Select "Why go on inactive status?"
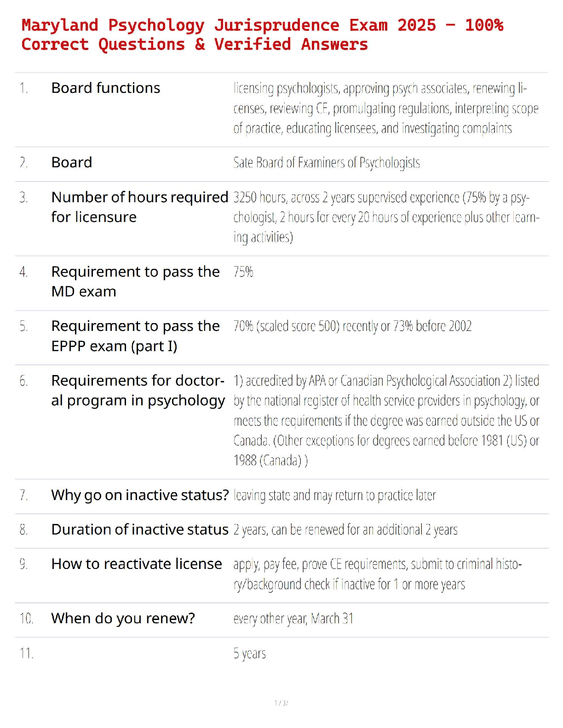This screenshot has width=563, height=728. pyautogui.click(x=140, y=495)
